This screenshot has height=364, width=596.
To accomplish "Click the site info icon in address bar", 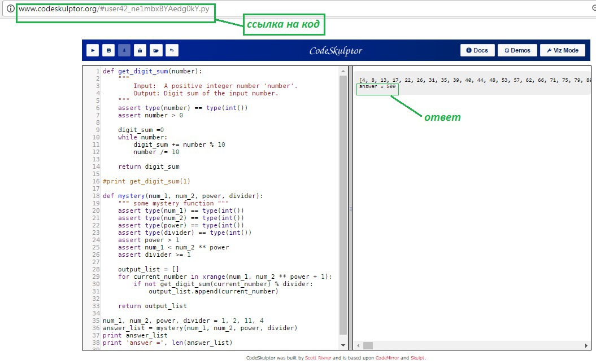I will tap(10, 9).
